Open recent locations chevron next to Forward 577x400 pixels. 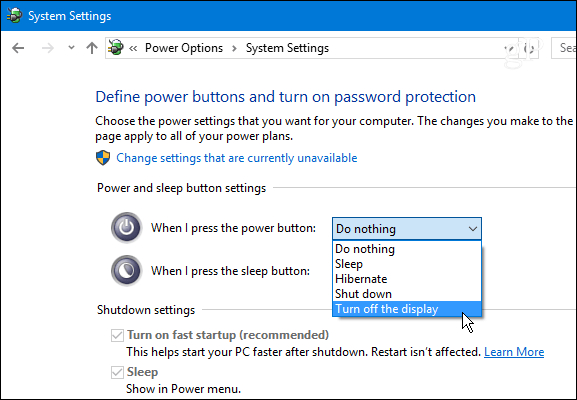click(71, 47)
